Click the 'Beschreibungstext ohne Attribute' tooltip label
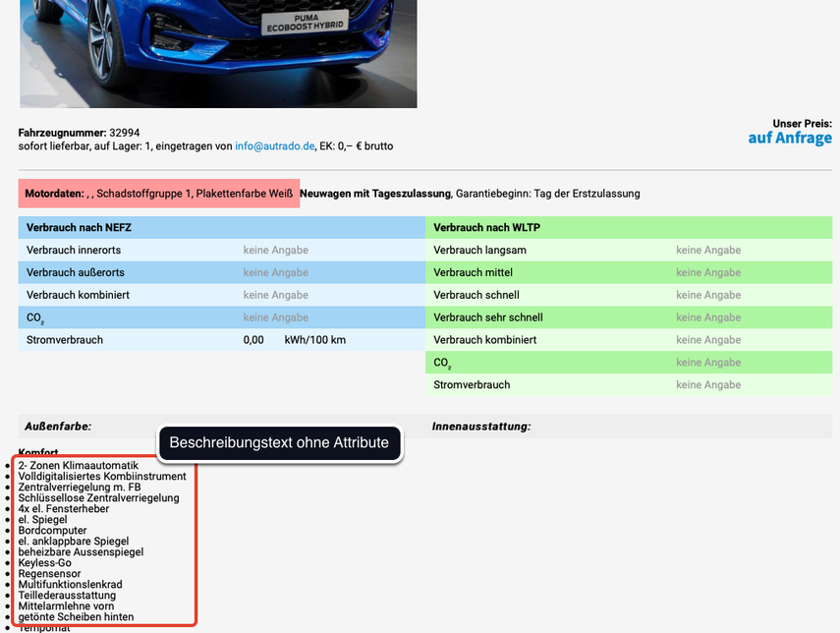This screenshot has width=840, height=633. [279, 443]
